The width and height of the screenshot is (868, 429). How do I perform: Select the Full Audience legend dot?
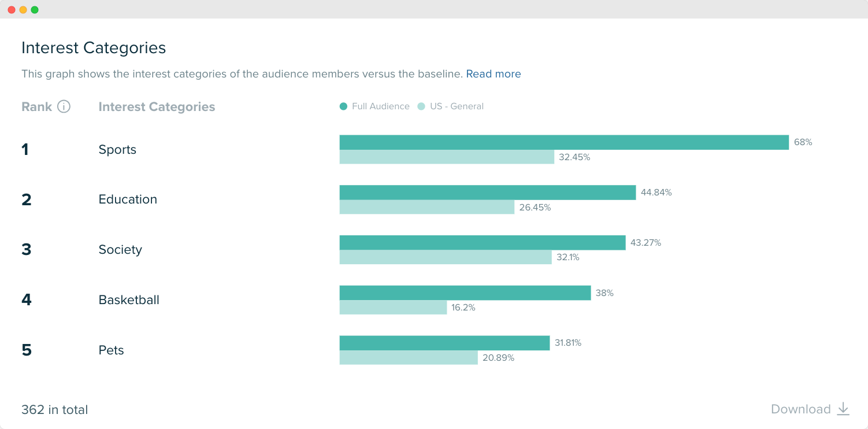click(343, 106)
